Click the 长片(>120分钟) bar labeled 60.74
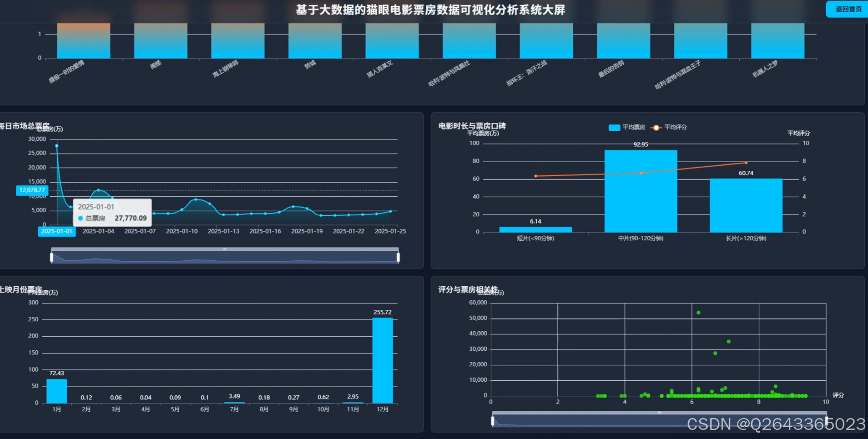This screenshot has width=868, height=439. [746, 205]
